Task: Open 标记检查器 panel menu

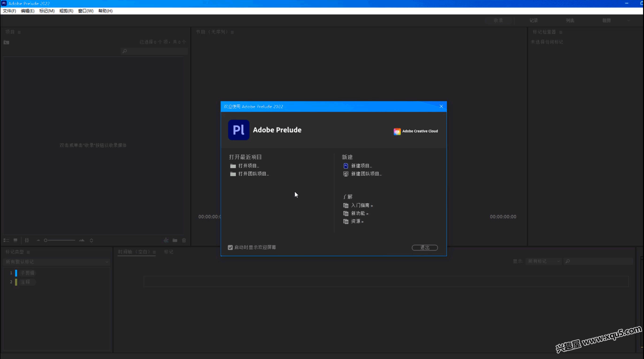Action: 561,32
